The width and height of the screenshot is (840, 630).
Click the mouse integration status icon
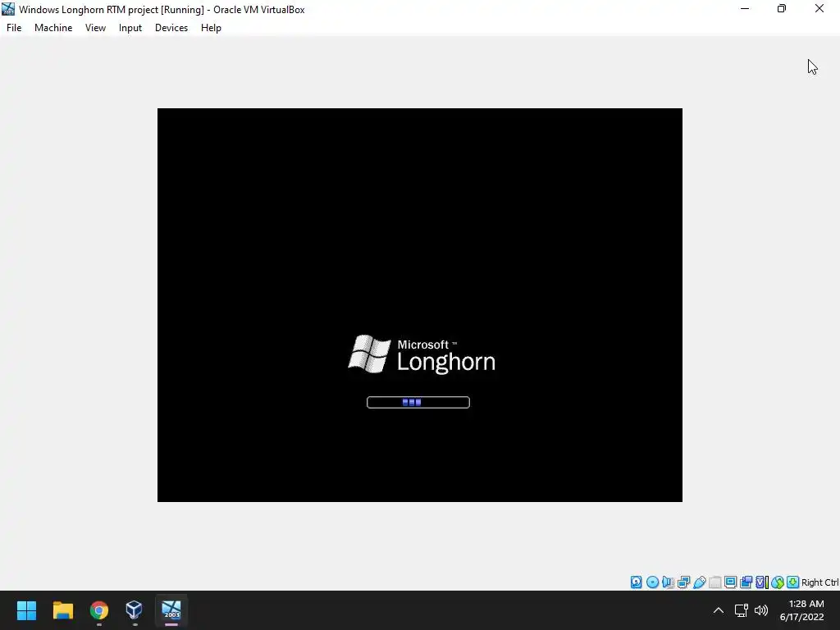[778, 582]
